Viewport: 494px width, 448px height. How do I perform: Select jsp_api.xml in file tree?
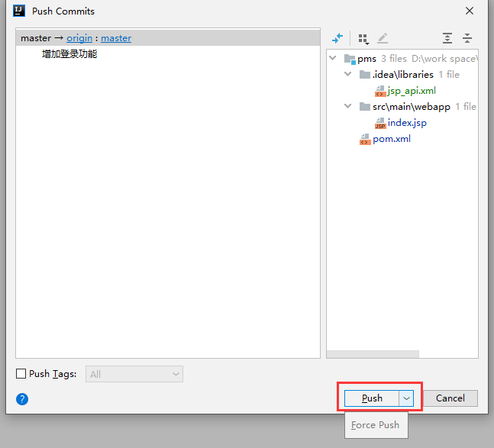[x=412, y=91]
